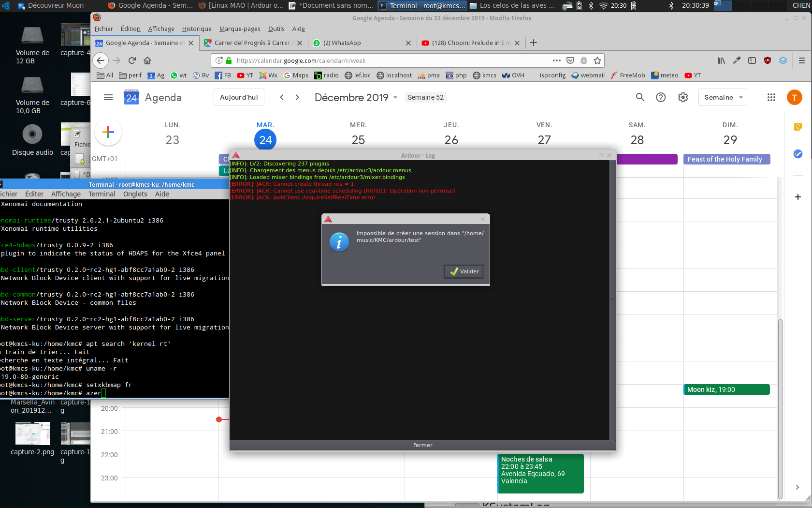Open the Noches de salsa event
The height and width of the screenshot is (508, 812).
(x=541, y=473)
